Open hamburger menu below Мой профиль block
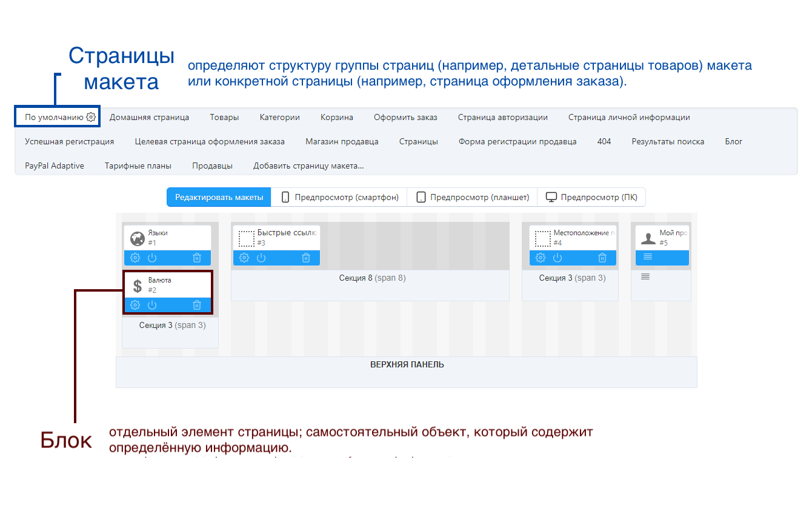Viewport: 812px width, 522px height. click(x=645, y=276)
